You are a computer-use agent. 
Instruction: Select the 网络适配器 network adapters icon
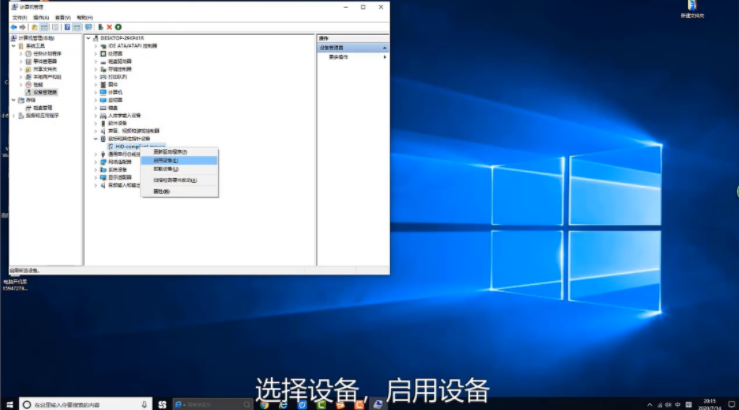(103, 162)
